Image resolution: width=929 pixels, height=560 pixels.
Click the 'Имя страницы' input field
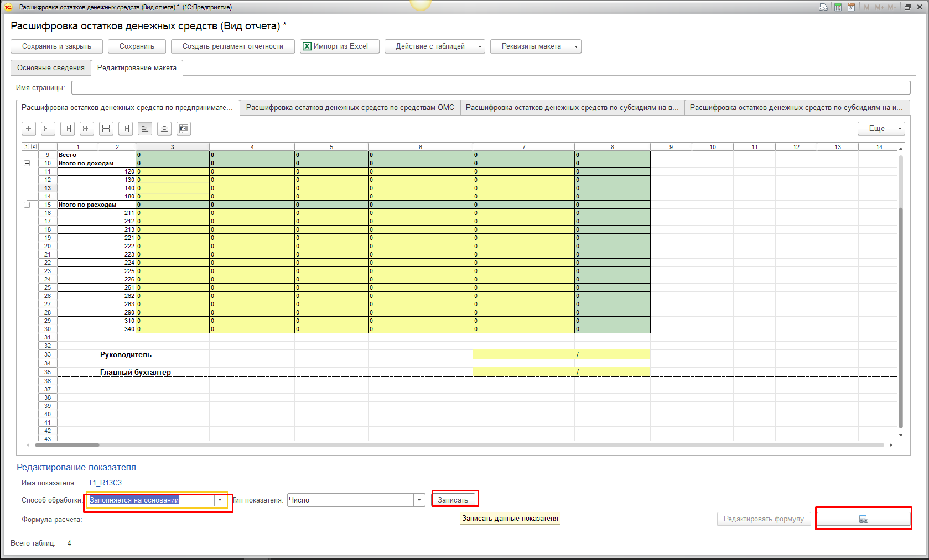(x=490, y=88)
